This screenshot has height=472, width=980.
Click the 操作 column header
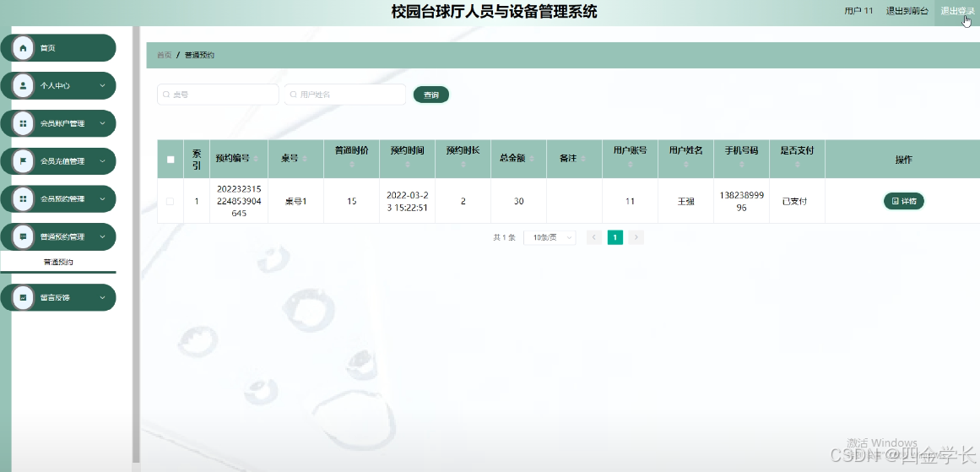pyautogui.click(x=903, y=160)
